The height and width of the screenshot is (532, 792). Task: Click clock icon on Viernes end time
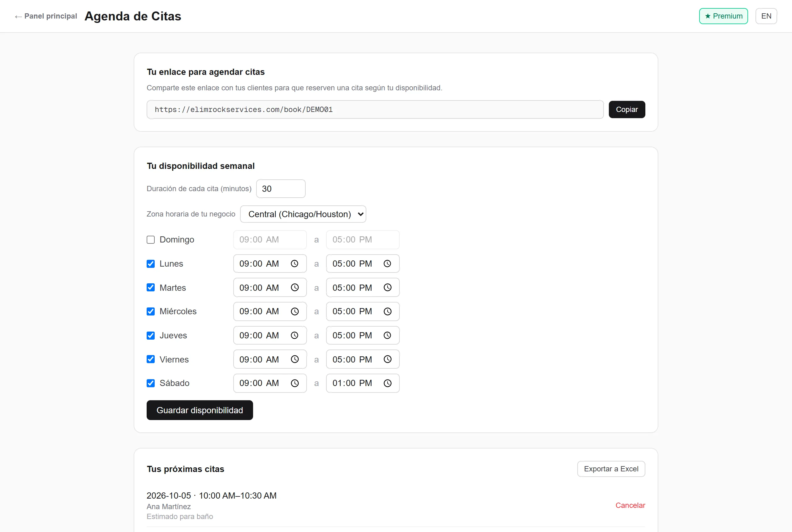coord(387,359)
